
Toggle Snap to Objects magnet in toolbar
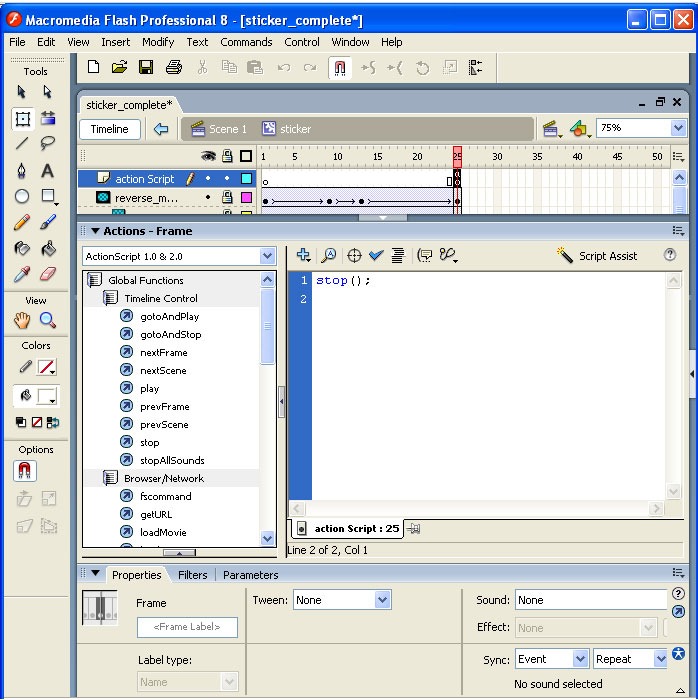(x=340, y=68)
